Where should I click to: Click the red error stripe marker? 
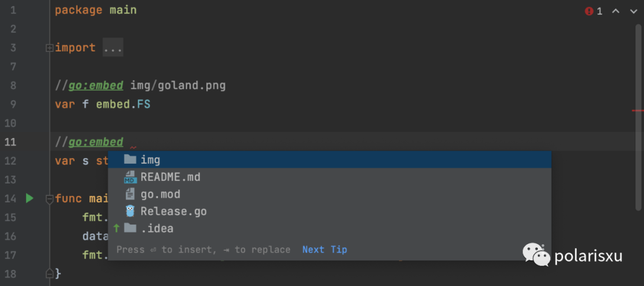[x=638, y=110]
